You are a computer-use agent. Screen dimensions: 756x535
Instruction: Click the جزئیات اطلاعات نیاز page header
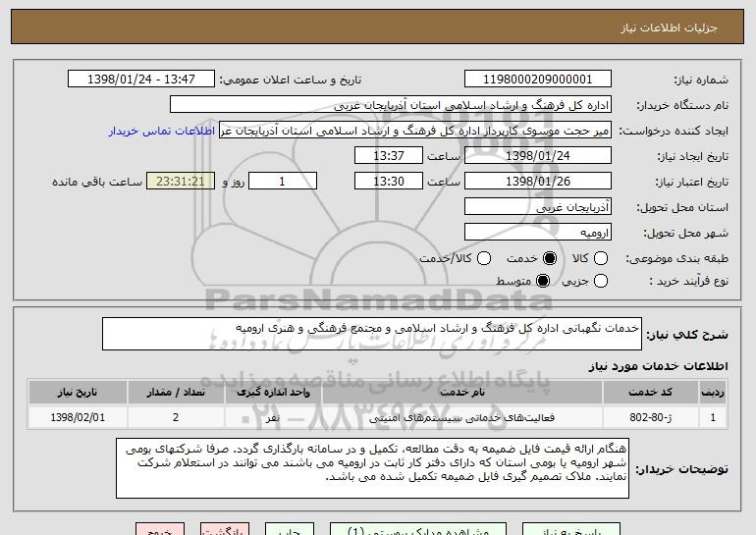point(669,27)
